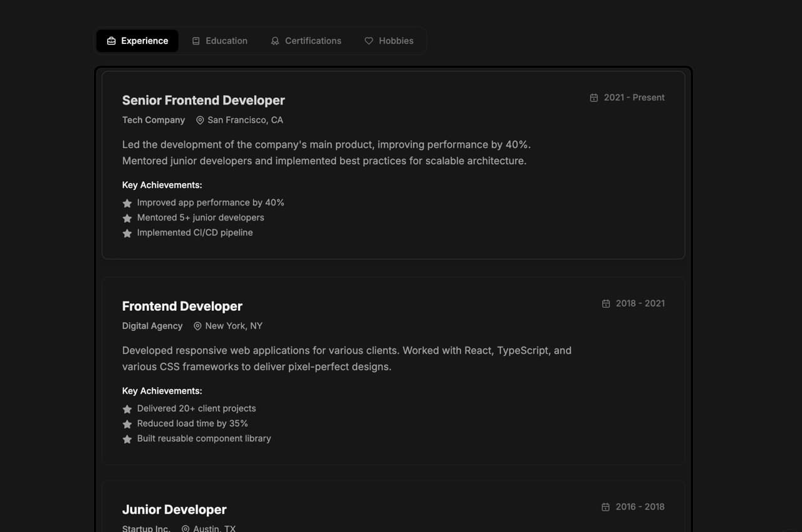Click the calendar icon beside "2018 - 2021"
Image resolution: width=802 pixels, height=532 pixels.
pos(605,303)
